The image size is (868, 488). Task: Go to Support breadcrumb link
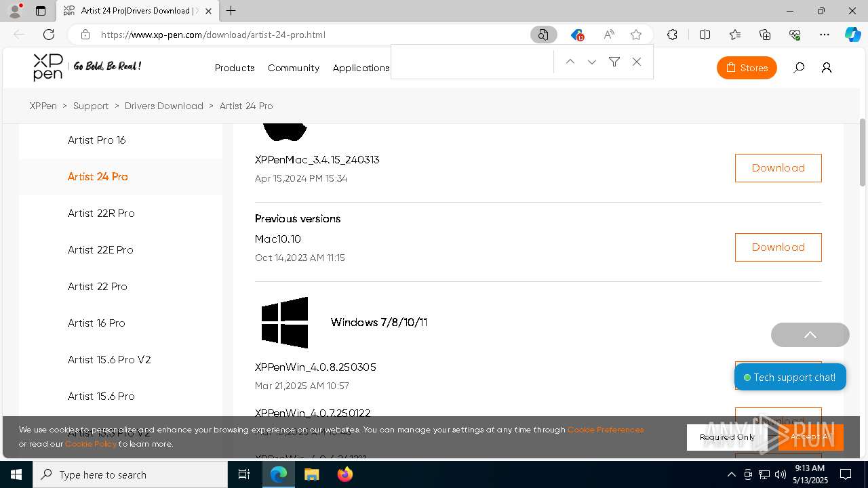[91, 106]
